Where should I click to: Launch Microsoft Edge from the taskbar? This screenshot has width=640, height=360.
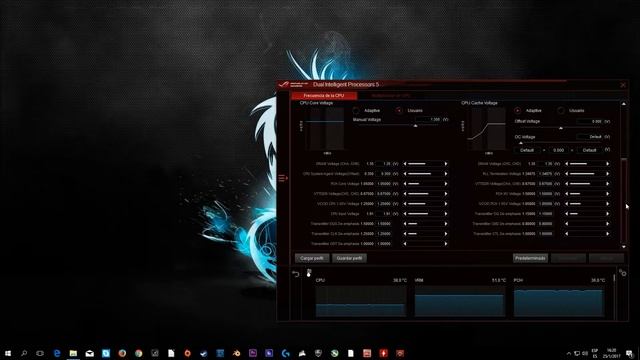57,353
